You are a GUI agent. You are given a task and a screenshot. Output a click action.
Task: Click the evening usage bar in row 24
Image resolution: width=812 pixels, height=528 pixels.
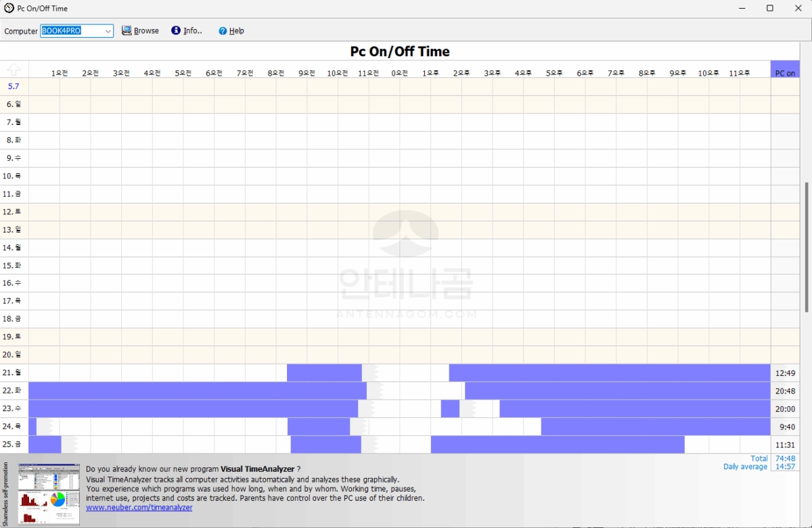pyautogui.click(x=656, y=427)
